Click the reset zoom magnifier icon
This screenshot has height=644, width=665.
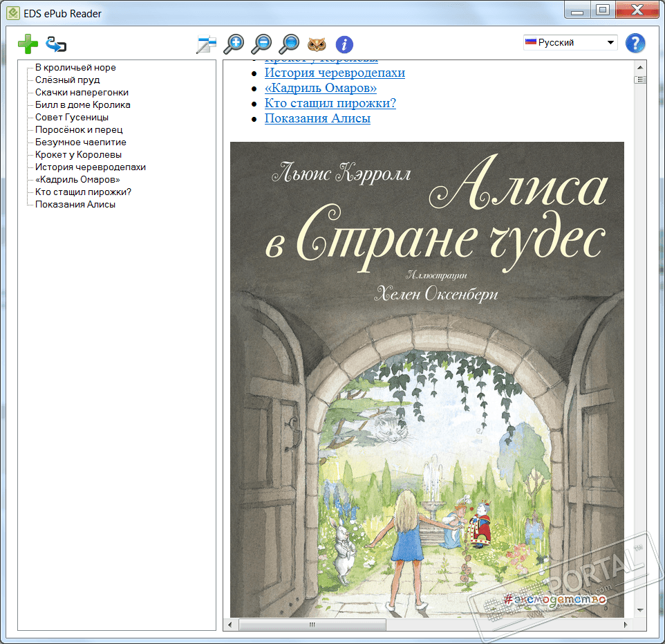tap(289, 44)
